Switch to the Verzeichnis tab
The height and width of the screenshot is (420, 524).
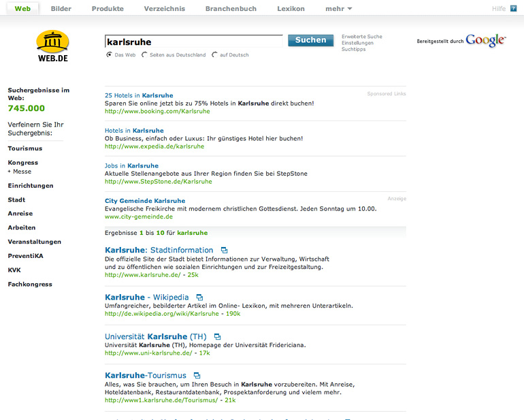click(x=165, y=9)
